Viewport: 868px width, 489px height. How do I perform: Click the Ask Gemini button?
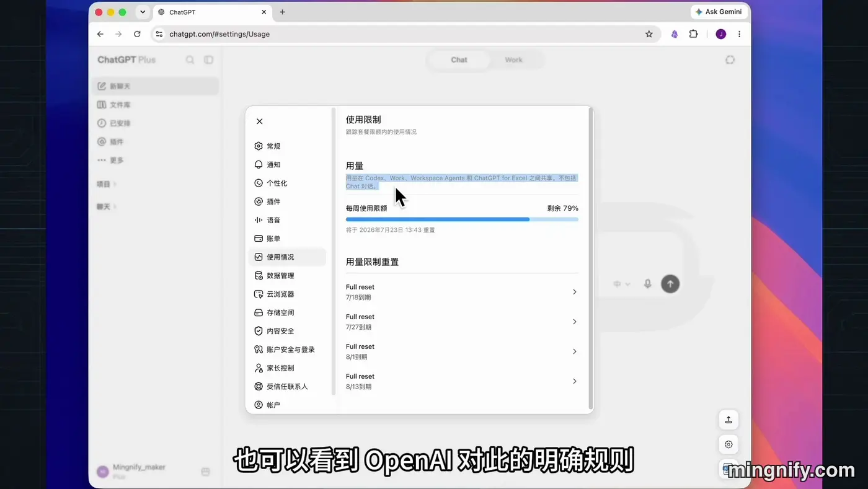click(718, 12)
